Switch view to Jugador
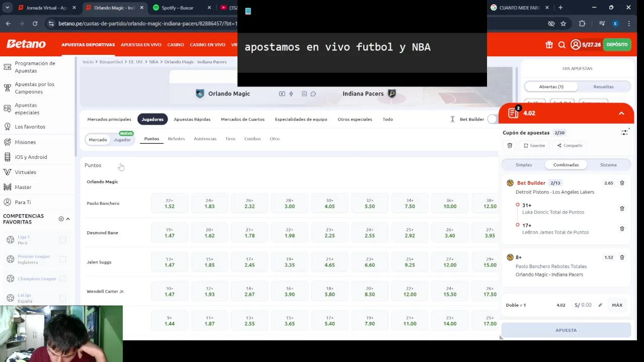The width and height of the screenshot is (644, 362). coord(122,140)
